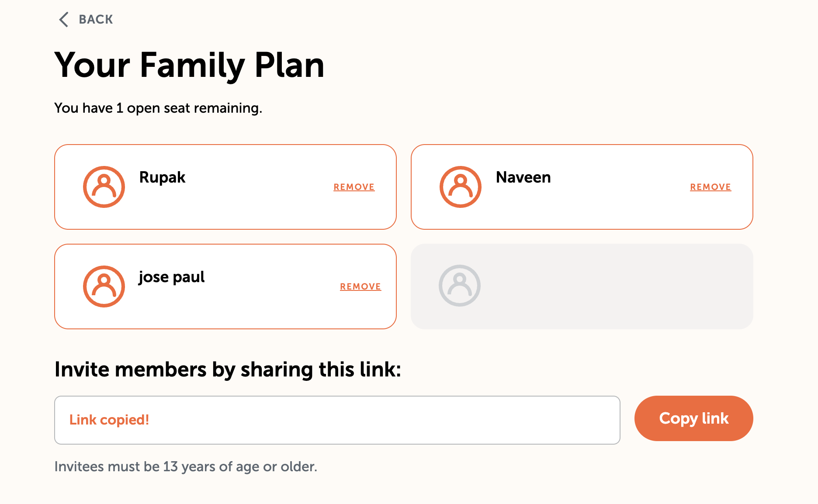Click the back chevron arrow icon

click(64, 20)
